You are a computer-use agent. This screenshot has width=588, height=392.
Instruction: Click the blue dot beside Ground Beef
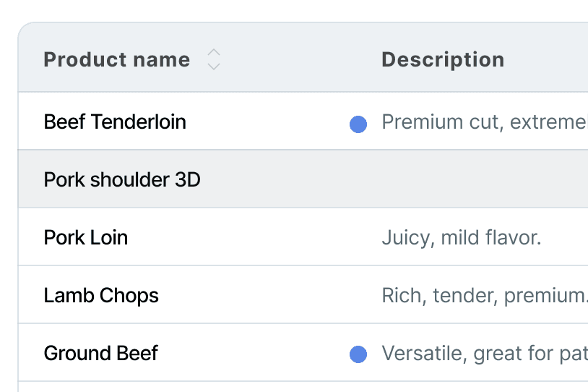point(358,354)
